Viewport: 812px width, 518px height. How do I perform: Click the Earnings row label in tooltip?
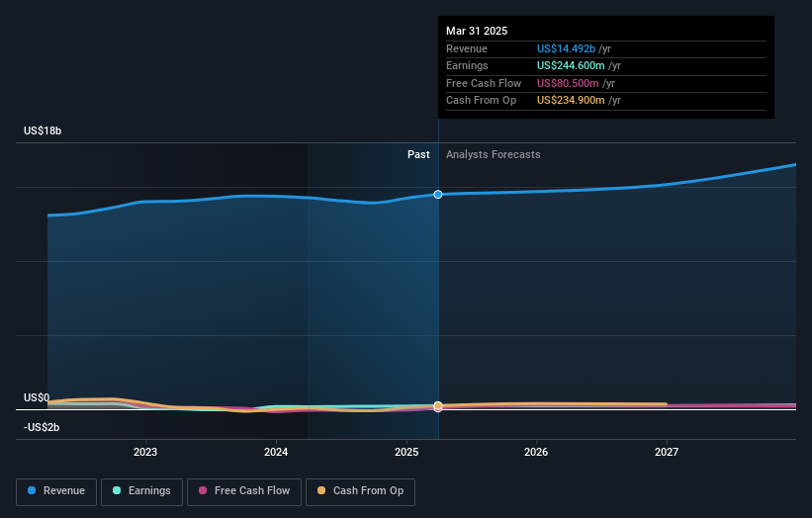467,65
